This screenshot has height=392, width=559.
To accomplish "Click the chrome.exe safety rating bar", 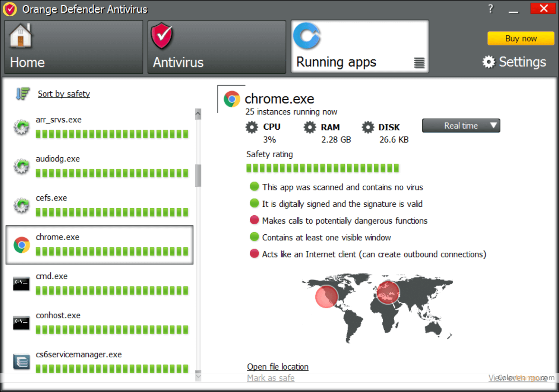I will [322, 168].
